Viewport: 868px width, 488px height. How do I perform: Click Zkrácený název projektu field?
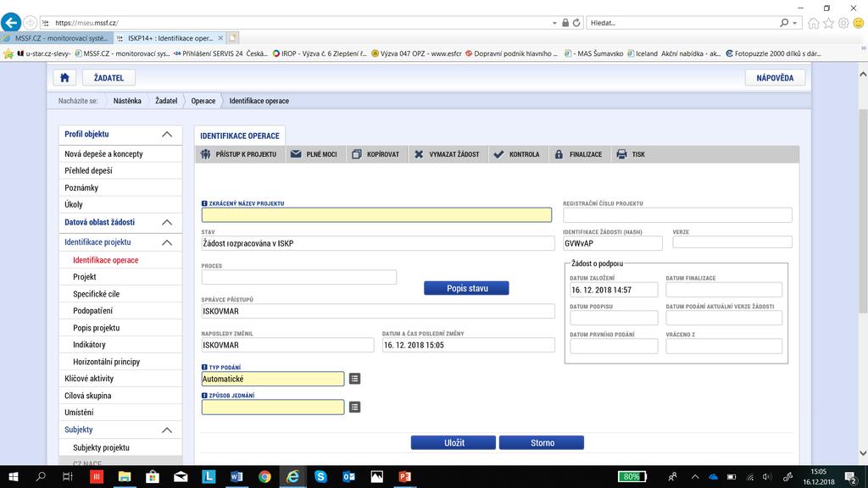(376, 214)
